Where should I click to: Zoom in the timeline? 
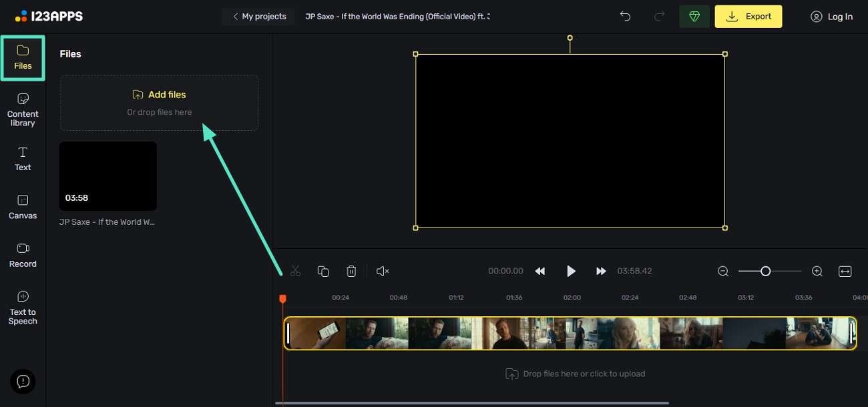click(x=817, y=271)
